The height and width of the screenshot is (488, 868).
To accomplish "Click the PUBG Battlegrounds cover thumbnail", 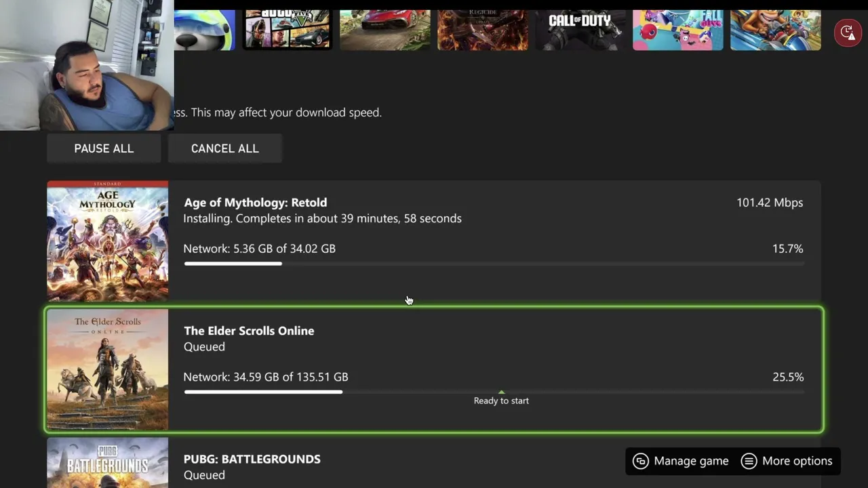I will pos(108,463).
